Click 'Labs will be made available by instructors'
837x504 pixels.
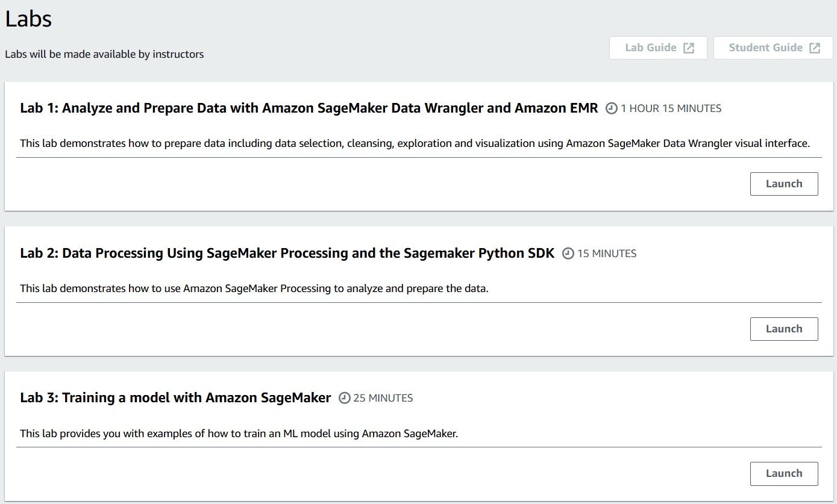(x=104, y=54)
